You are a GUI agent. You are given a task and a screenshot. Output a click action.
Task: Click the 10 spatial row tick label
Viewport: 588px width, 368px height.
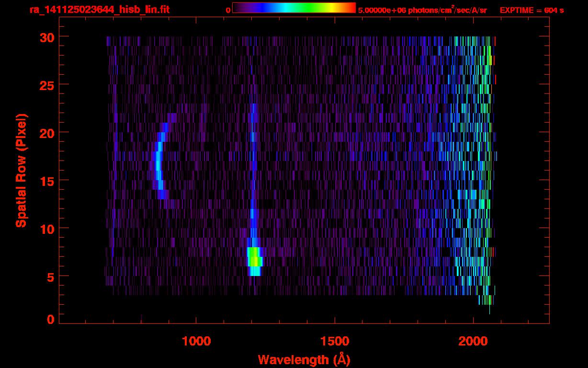click(47, 229)
